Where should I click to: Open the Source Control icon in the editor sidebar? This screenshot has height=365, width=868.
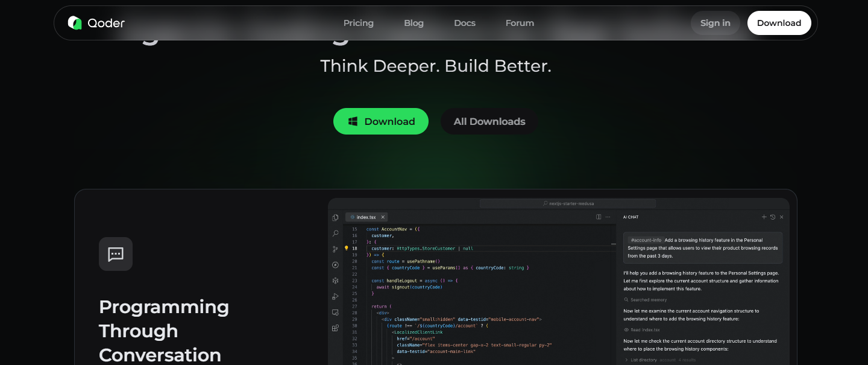click(335, 249)
